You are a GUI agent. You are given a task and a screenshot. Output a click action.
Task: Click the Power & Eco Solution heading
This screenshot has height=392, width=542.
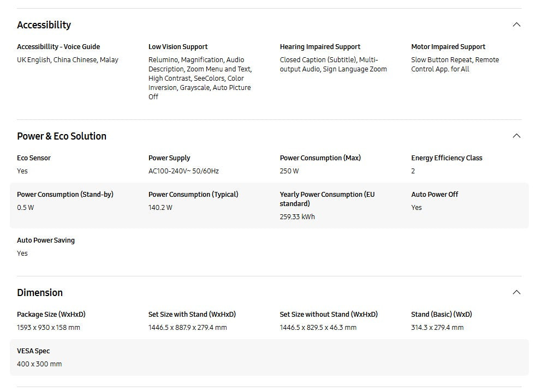tap(62, 136)
